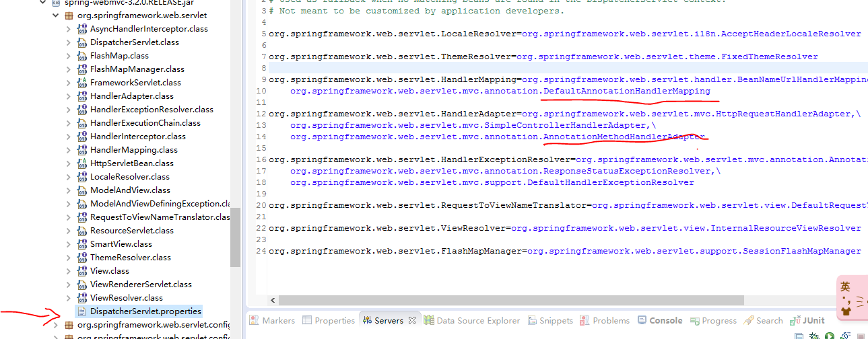
Task: Expand the View.class tree node arrow
Action: point(68,271)
